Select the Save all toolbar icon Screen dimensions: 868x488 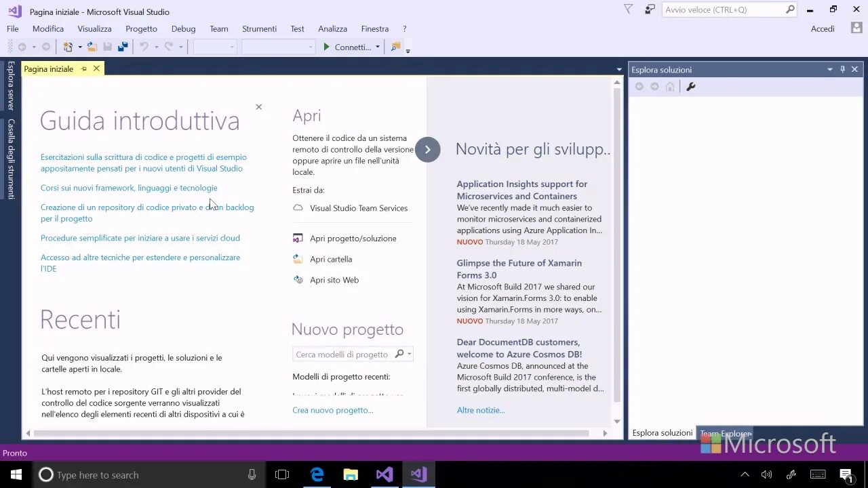pos(123,46)
